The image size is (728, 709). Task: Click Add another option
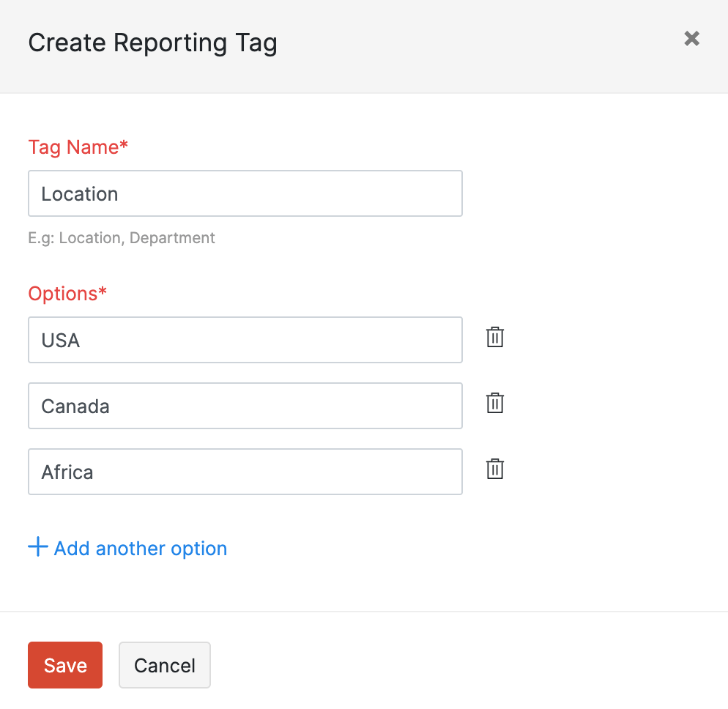139,548
